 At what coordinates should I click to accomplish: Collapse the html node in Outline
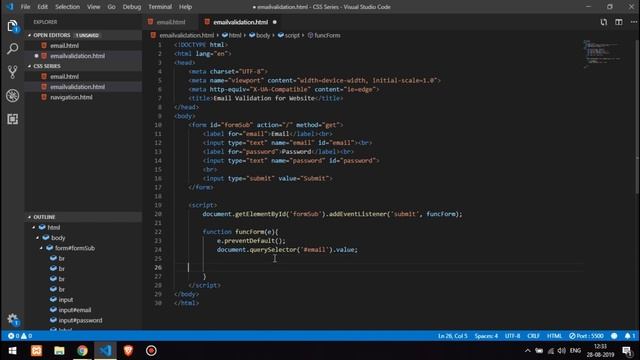(x=34, y=227)
